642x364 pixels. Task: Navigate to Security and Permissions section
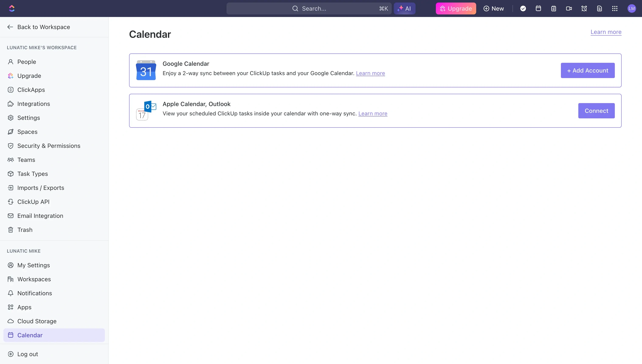tap(48, 146)
